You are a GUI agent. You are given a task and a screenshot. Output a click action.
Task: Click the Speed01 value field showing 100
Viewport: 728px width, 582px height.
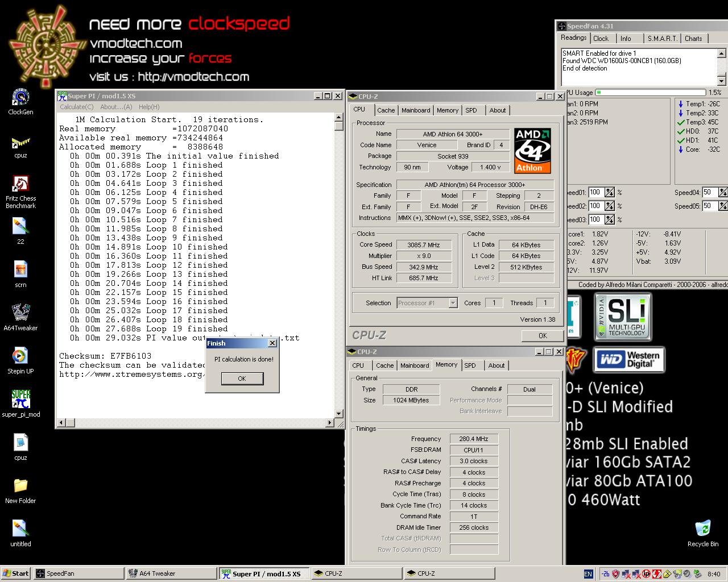[596, 192]
